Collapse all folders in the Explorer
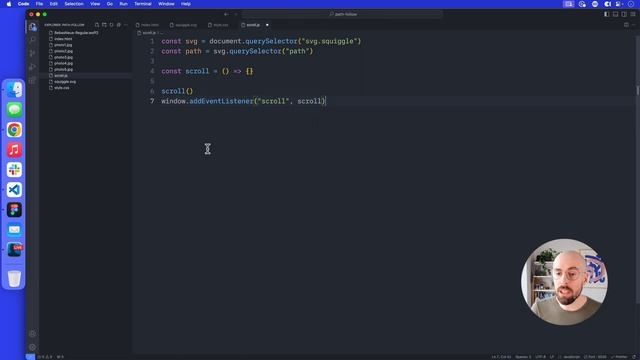The image size is (640, 360). (x=119, y=25)
